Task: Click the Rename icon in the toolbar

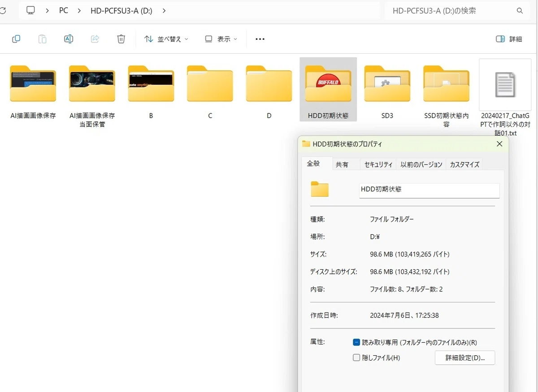Action: (x=69, y=39)
